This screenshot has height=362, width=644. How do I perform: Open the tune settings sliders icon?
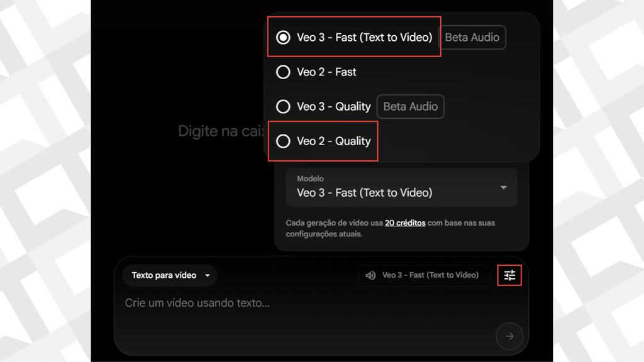509,275
